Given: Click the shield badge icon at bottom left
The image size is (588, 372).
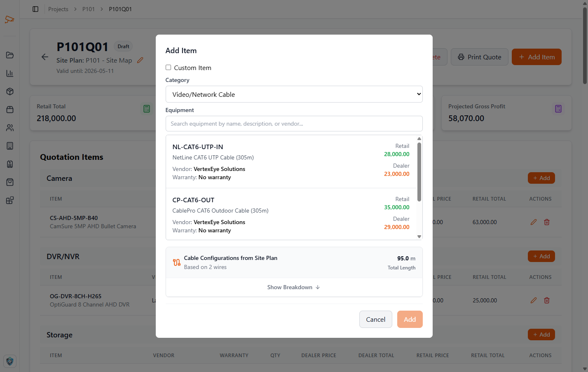Looking at the screenshot, I should coord(10,361).
